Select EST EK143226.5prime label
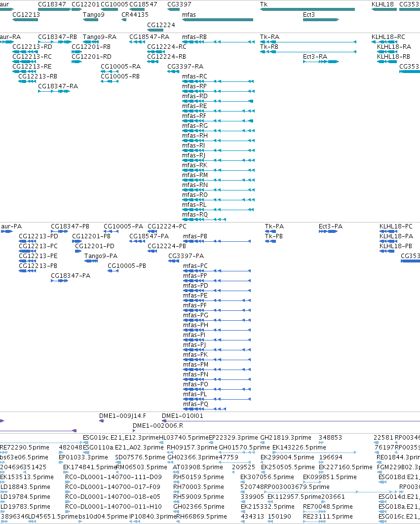This screenshot has height=524, width=420. [299, 448]
